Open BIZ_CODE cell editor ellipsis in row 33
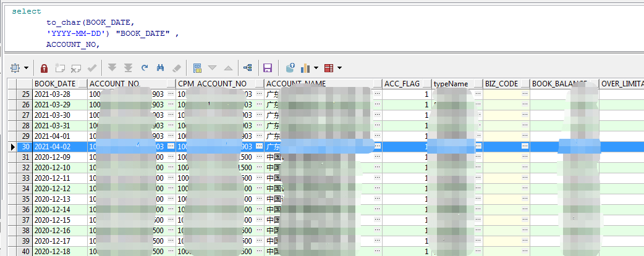This screenshot has width=644, height=256. point(525,178)
